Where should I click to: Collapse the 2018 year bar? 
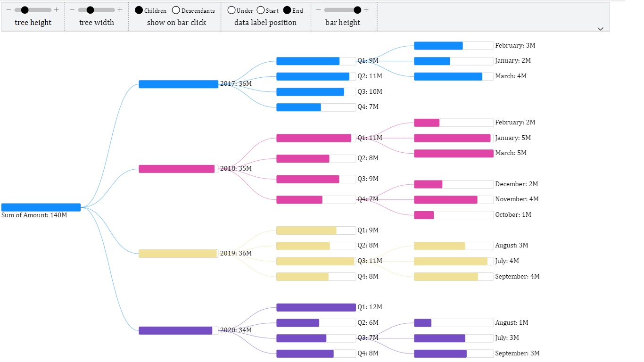coord(178,169)
